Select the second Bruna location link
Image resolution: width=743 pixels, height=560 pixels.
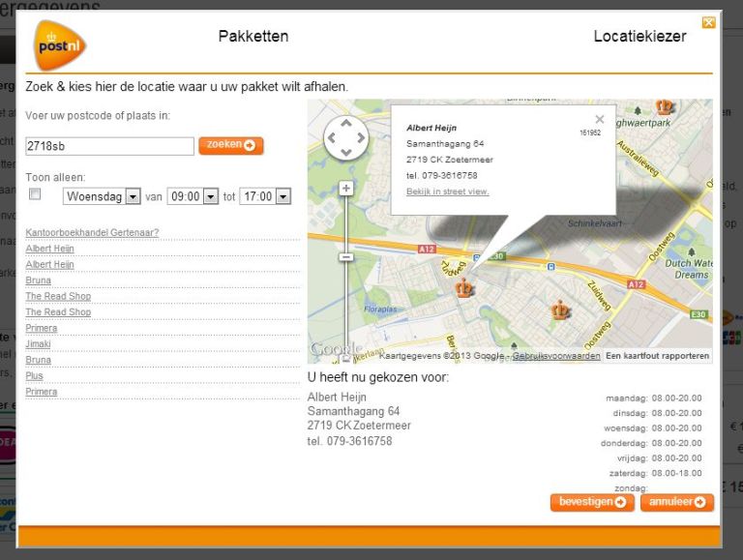point(39,360)
